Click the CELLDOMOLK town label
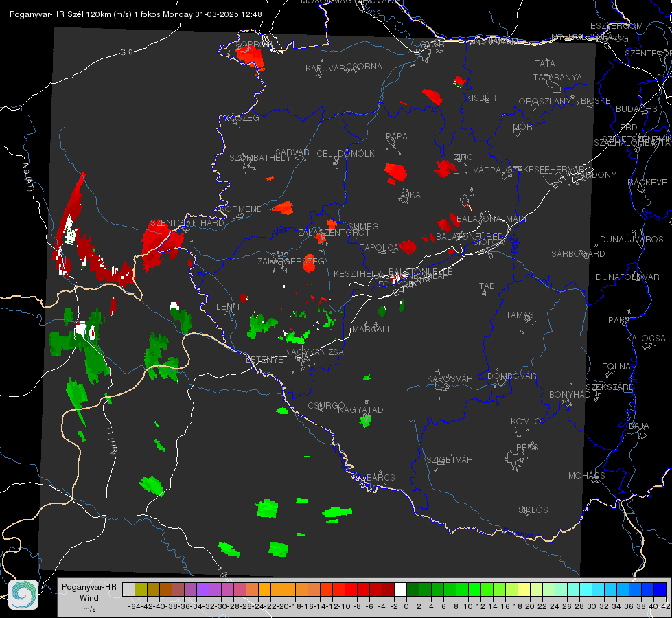 pyautogui.click(x=346, y=154)
